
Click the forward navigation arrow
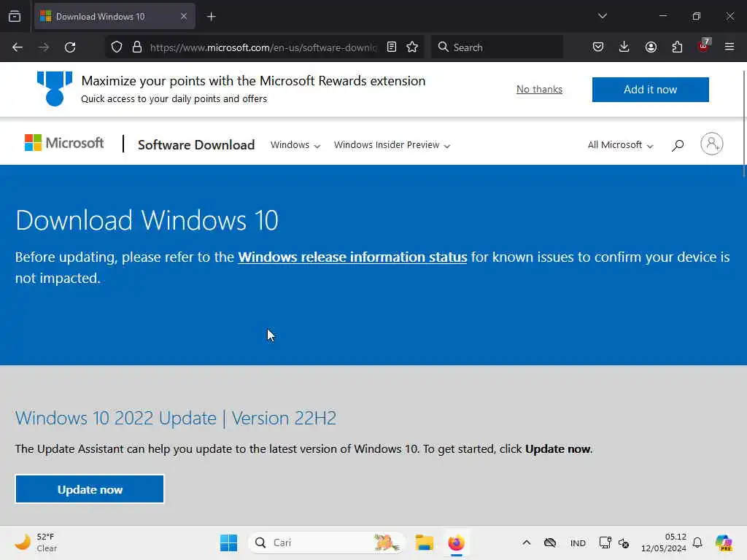click(x=44, y=47)
